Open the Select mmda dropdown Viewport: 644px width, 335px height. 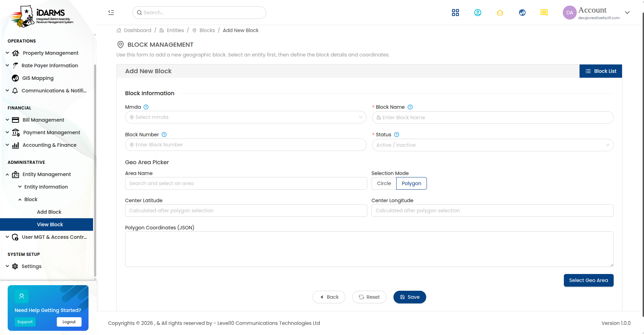pos(246,117)
